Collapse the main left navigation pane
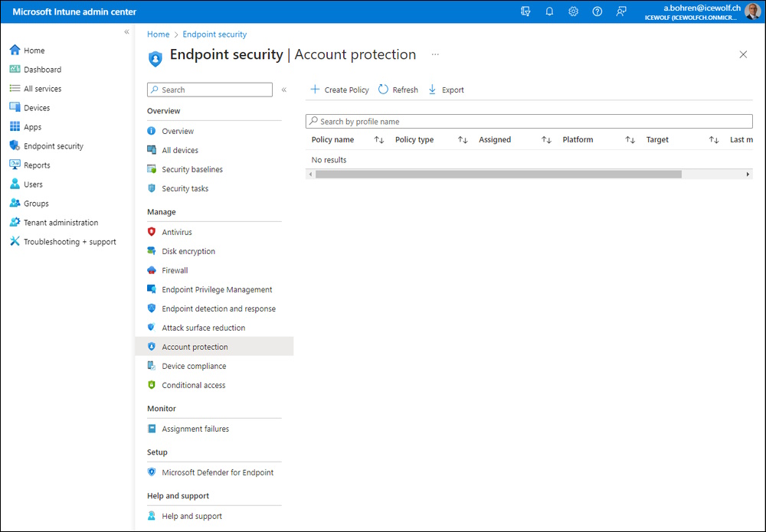 [126, 31]
